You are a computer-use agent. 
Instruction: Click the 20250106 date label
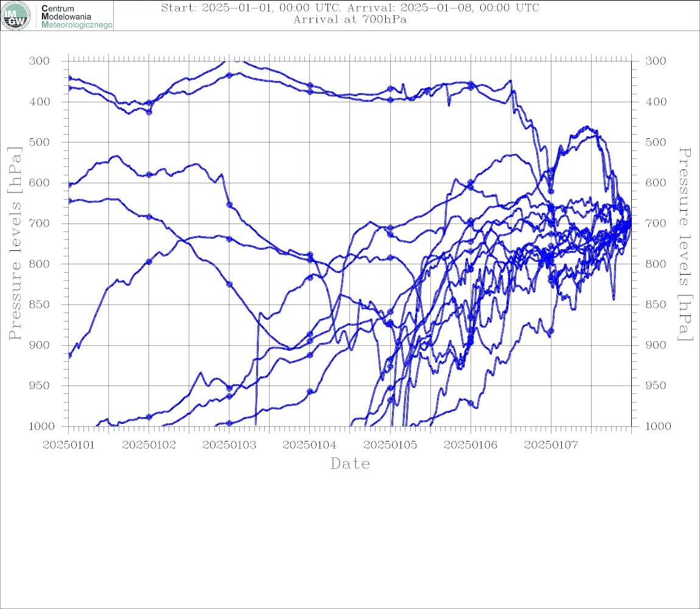coord(471,445)
